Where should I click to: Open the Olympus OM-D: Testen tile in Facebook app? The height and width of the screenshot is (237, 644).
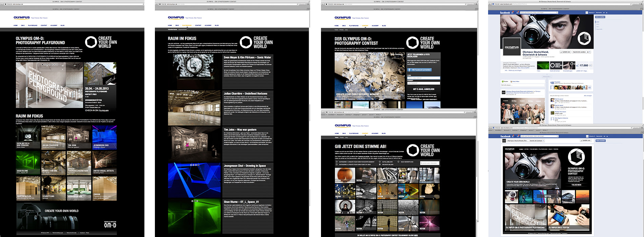pyautogui.click(x=569, y=217)
